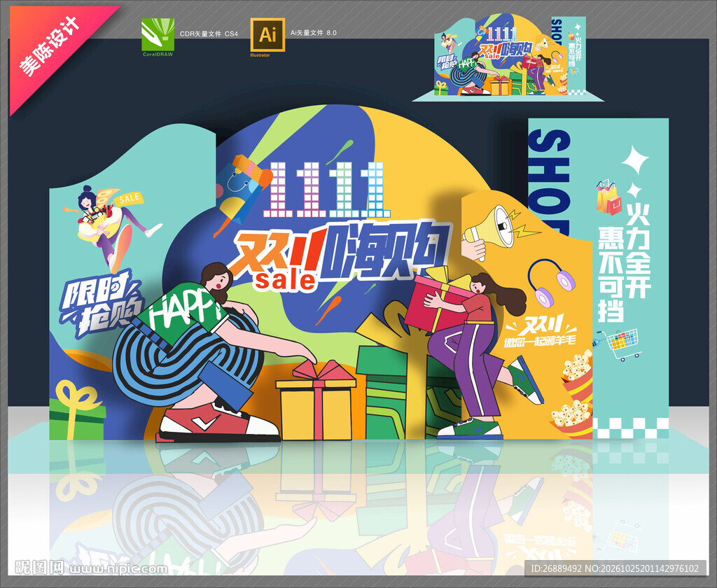Select the '嗨购' headline text
Viewport: 717px width, 588px height.
[387, 250]
